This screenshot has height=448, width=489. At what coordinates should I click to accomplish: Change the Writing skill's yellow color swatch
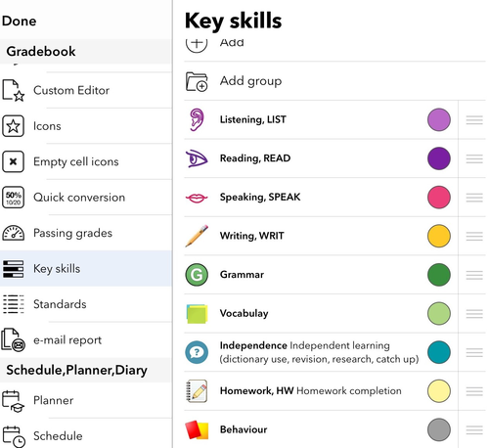tap(439, 236)
